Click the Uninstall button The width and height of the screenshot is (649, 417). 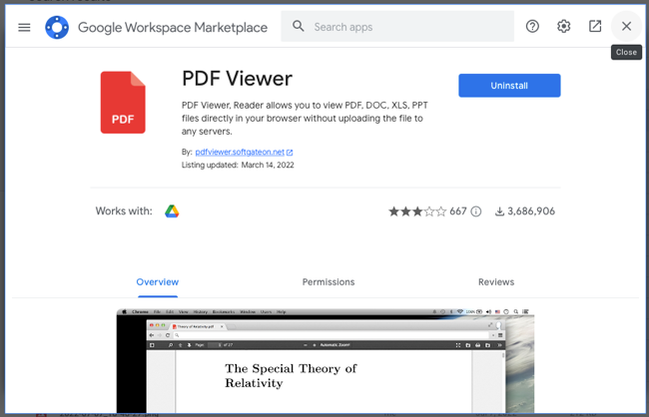coord(509,86)
